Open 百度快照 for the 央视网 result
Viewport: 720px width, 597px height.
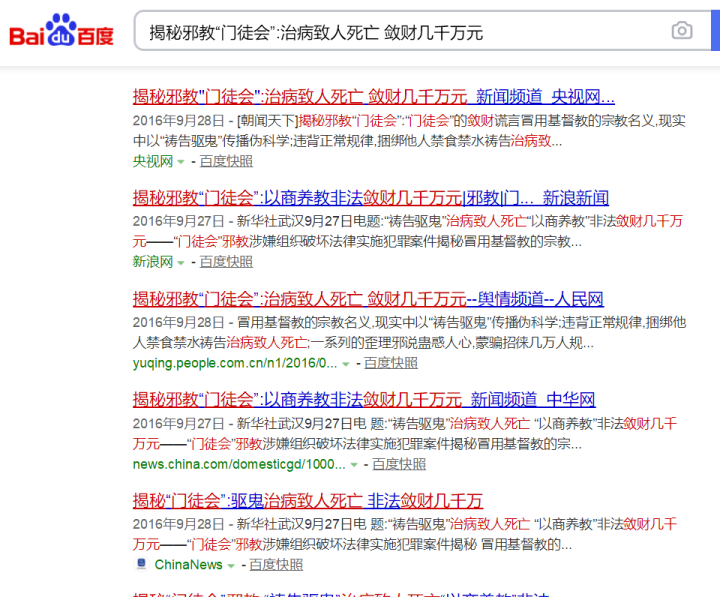[226, 161]
